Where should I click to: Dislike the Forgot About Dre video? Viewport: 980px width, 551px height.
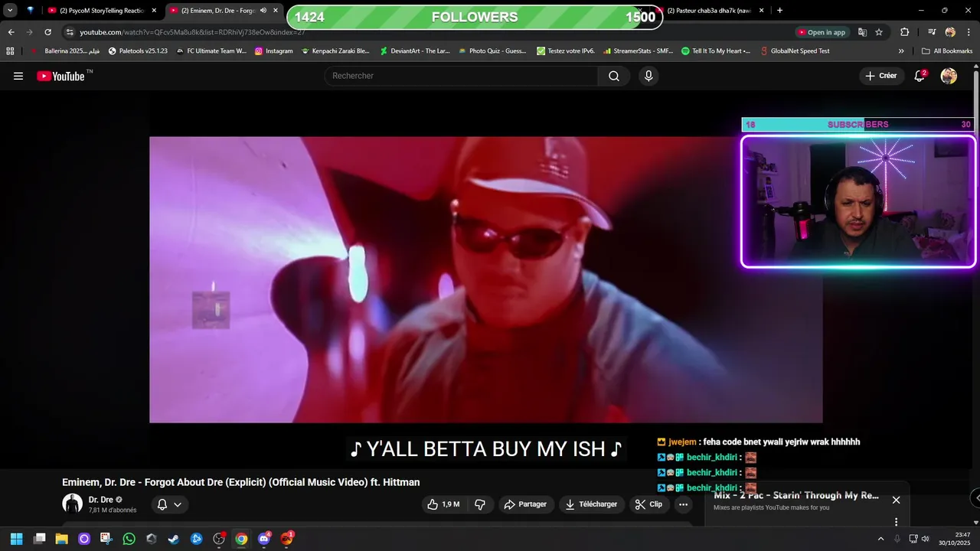pyautogui.click(x=480, y=504)
